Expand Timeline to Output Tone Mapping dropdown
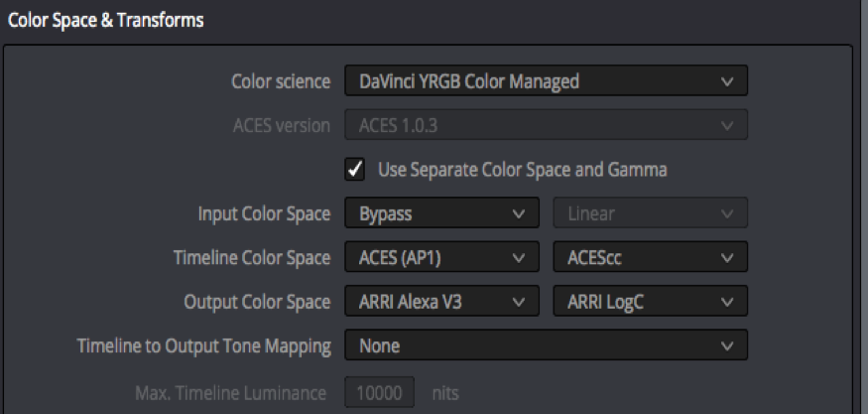The image size is (868, 414). [545, 346]
